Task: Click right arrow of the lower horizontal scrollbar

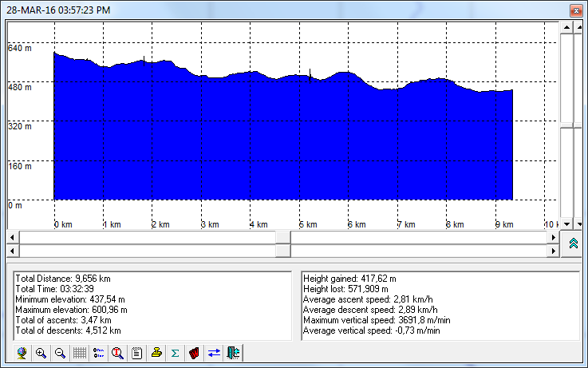Action: [x=554, y=251]
